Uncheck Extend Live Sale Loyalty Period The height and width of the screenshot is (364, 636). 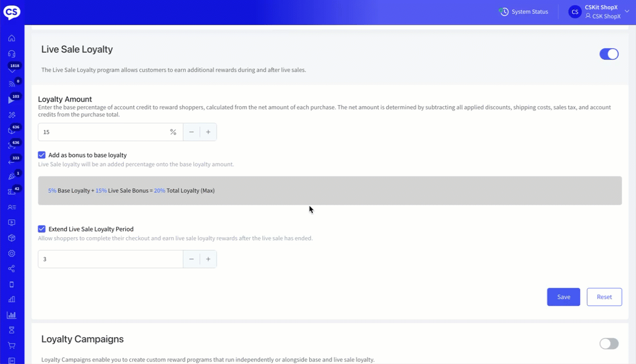pos(42,229)
